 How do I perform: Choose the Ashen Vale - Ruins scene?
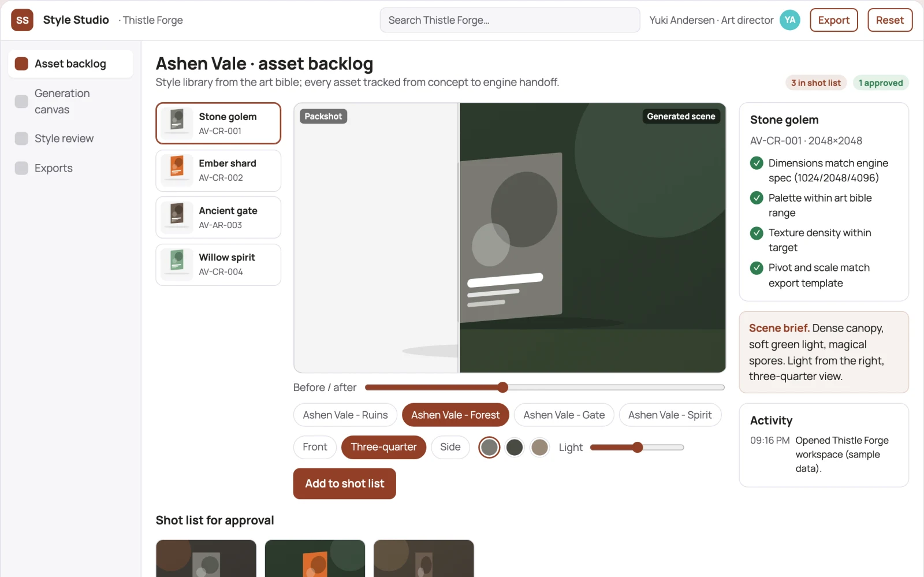coord(345,415)
